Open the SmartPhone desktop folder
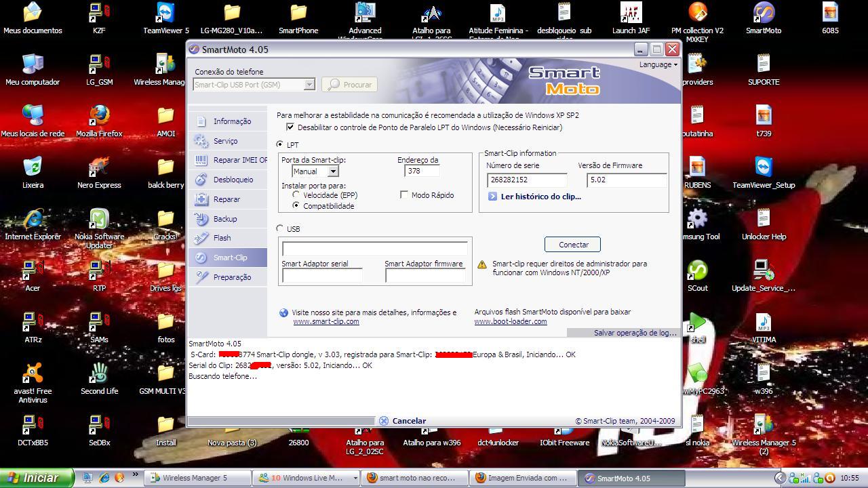Image resolution: width=868 pixels, height=488 pixels. (x=298, y=18)
